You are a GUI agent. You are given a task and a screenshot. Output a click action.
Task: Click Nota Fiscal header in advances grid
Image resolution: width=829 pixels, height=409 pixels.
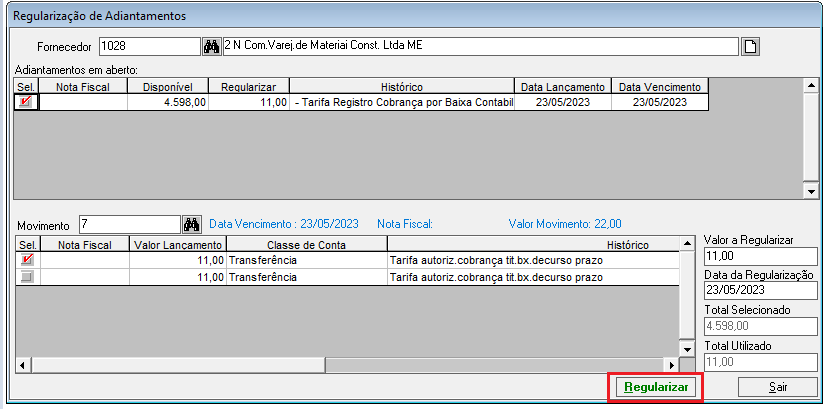[x=83, y=87]
